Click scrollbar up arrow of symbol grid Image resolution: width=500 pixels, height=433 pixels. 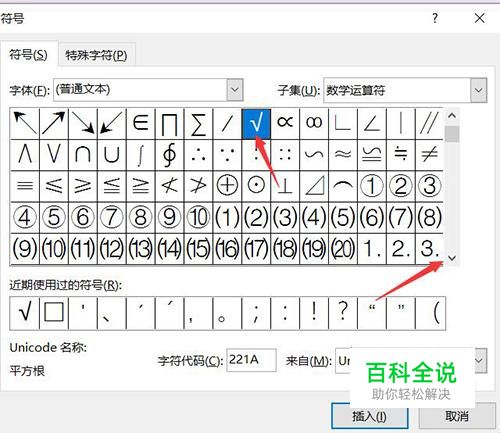pos(452,116)
